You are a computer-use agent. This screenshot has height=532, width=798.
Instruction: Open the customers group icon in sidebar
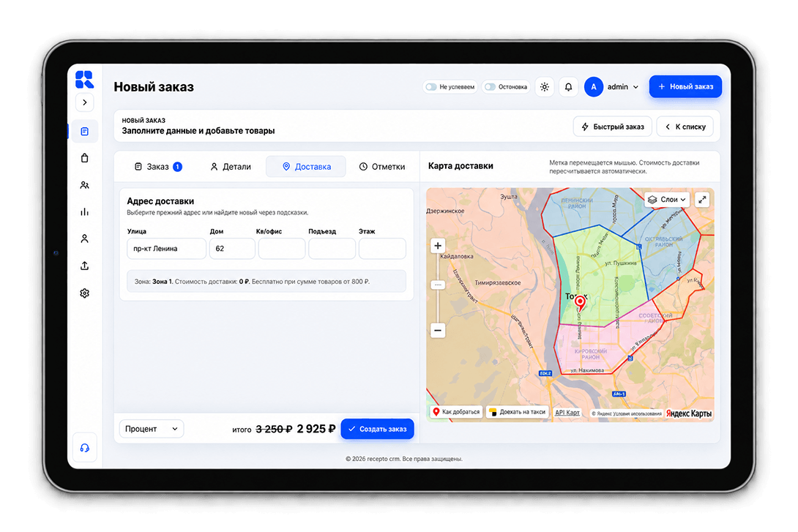[84, 185]
